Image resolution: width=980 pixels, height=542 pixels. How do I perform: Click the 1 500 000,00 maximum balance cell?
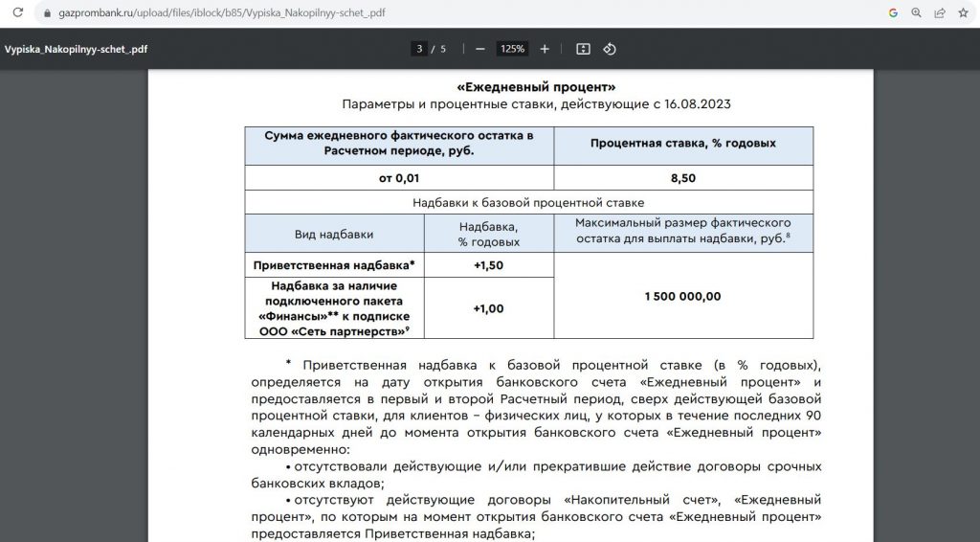click(683, 296)
